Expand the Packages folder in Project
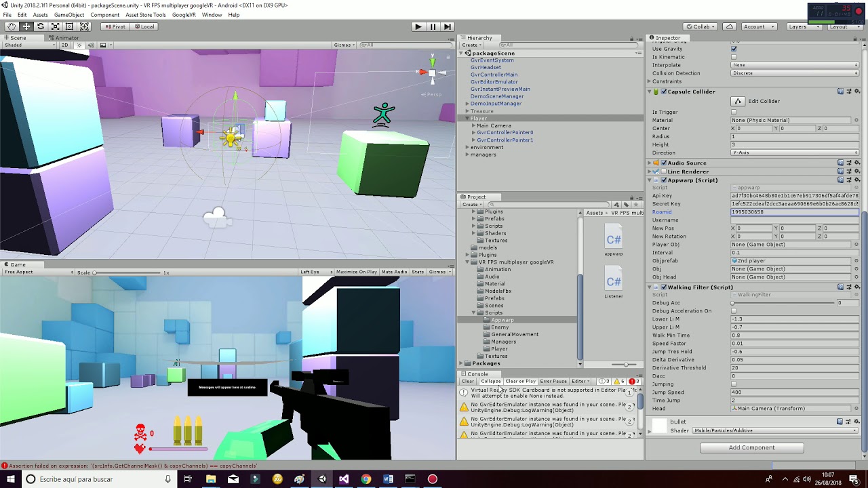The height and width of the screenshot is (488, 868). coord(462,364)
